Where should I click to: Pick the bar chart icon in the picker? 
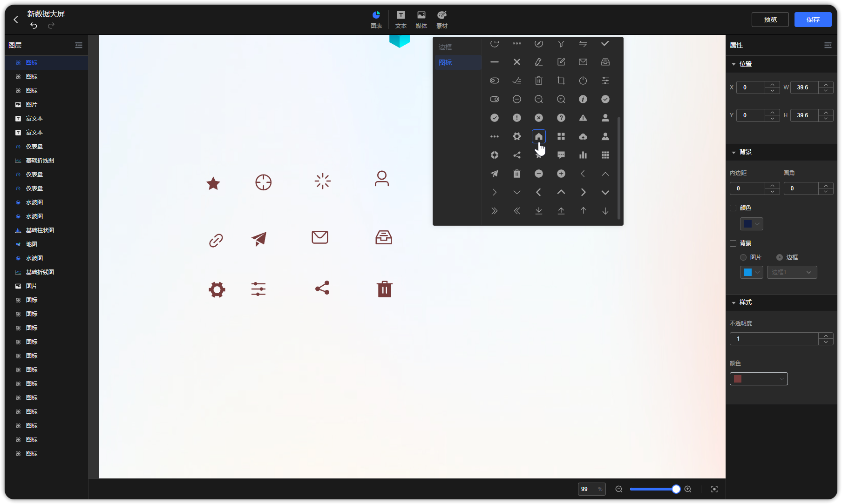[x=583, y=155]
